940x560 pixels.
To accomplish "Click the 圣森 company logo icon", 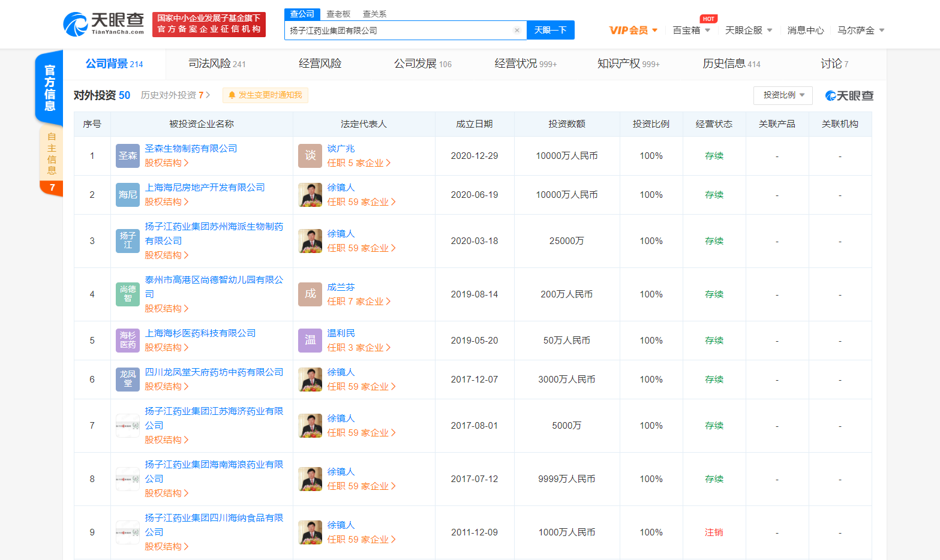I will (128, 156).
